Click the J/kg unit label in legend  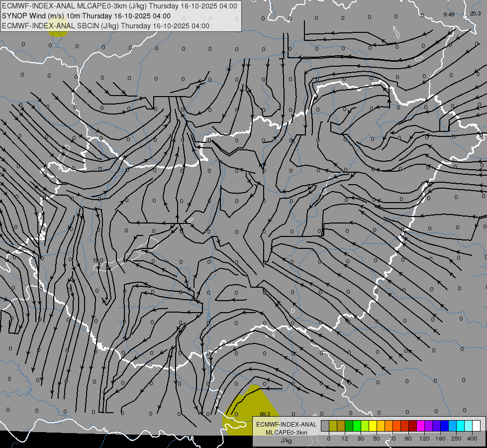tap(287, 441)
